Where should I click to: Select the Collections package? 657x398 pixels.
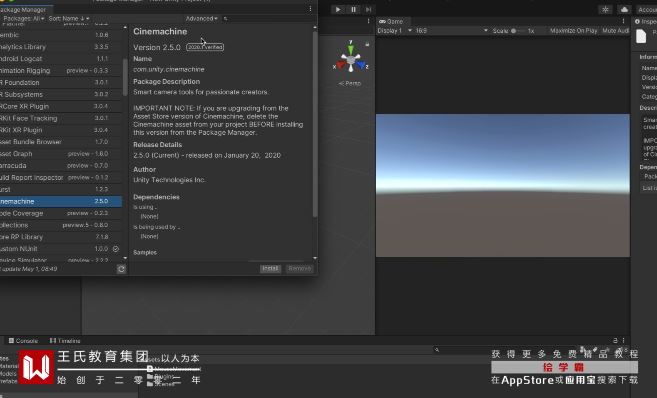61,225
